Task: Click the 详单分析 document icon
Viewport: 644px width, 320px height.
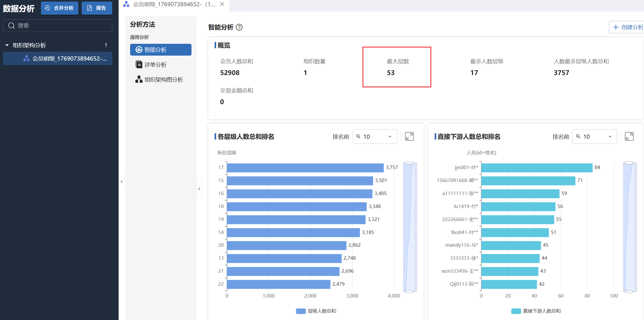Action: 139,65
